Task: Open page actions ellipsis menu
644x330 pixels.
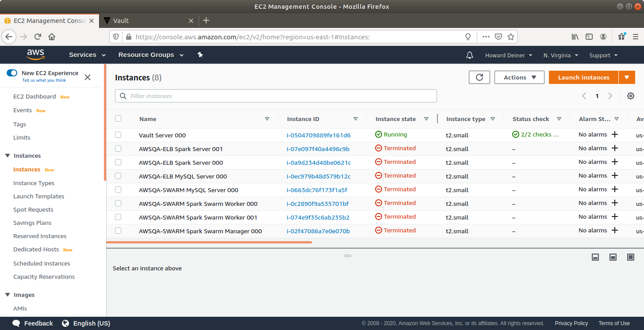Action: point(486,37)
